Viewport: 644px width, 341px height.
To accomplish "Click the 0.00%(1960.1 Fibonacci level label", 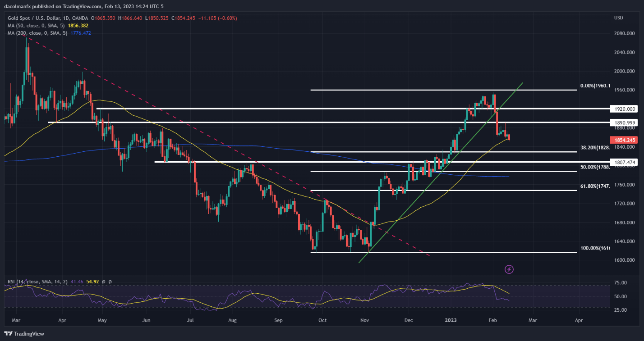I will click(x=594, y=86).
